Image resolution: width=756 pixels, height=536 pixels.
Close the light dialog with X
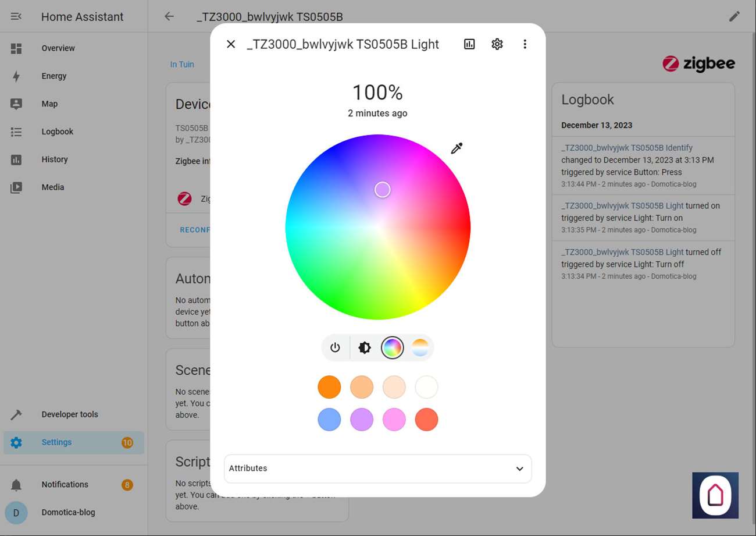pyautogui.click(x=231, y=44)
